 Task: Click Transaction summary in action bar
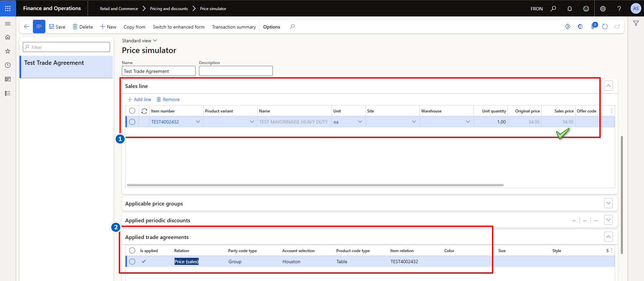tap(234, 27)
